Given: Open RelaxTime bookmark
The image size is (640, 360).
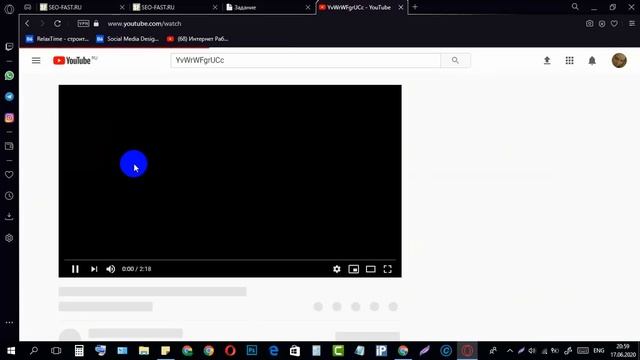Looking at the screenshot, I should (58, 39).
